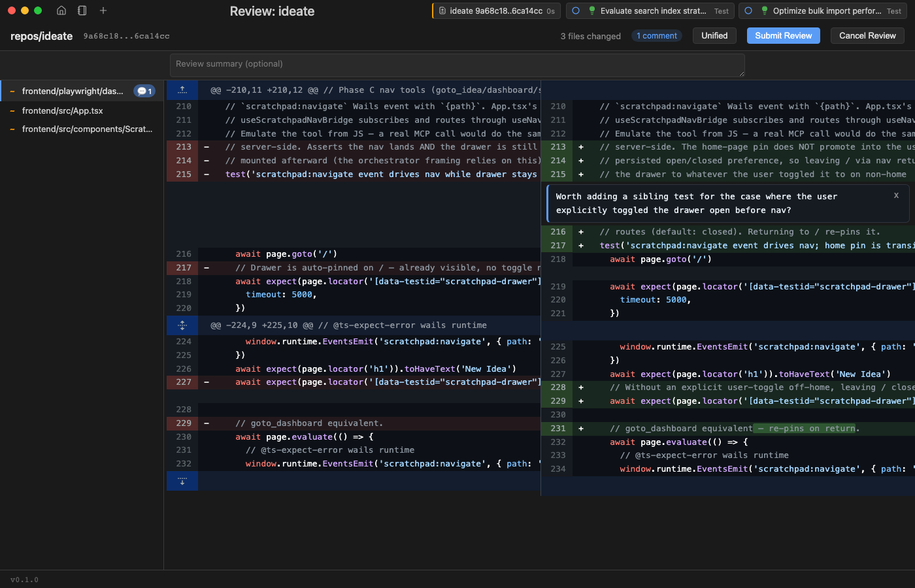Click lightbulb icon on Optimize bulk import tab

[765, 11]
